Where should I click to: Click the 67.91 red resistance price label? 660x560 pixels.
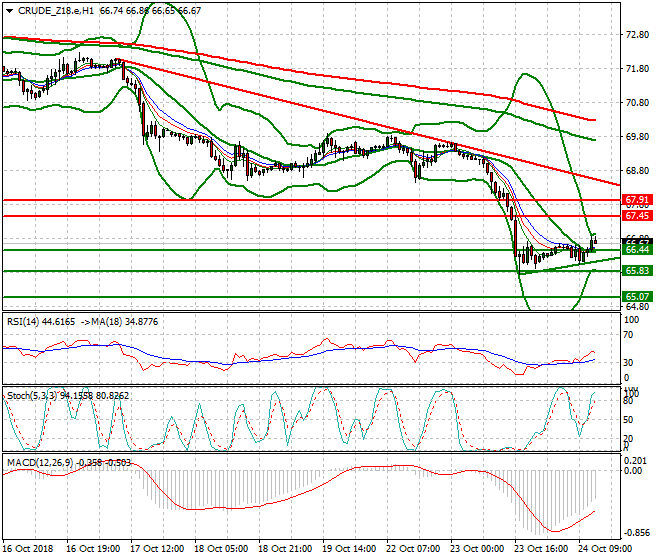(637, 200)
